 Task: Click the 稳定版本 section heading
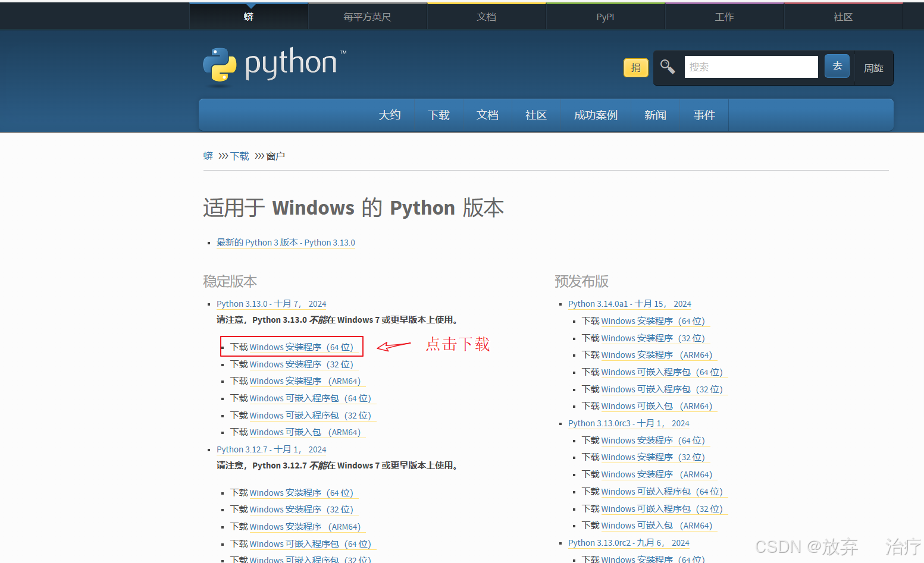coord(230,281)
